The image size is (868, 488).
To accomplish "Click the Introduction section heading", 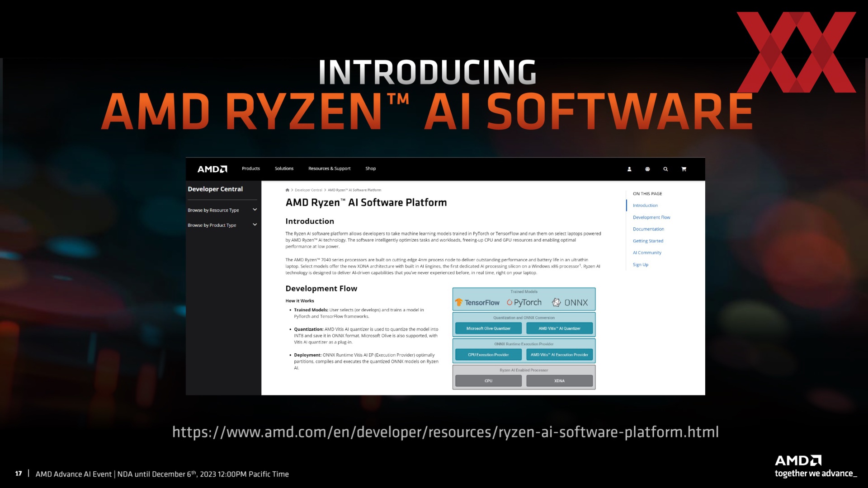I will [310, 221].
